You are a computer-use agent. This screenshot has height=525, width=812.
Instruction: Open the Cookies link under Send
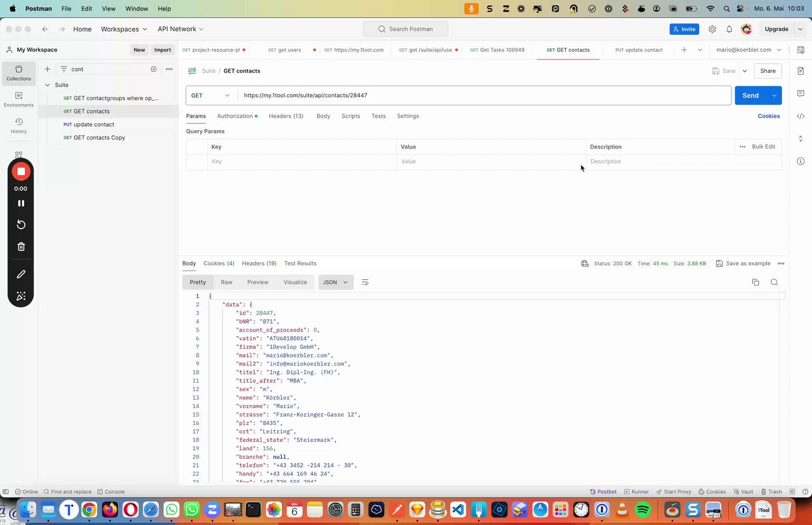pos(769,116)
